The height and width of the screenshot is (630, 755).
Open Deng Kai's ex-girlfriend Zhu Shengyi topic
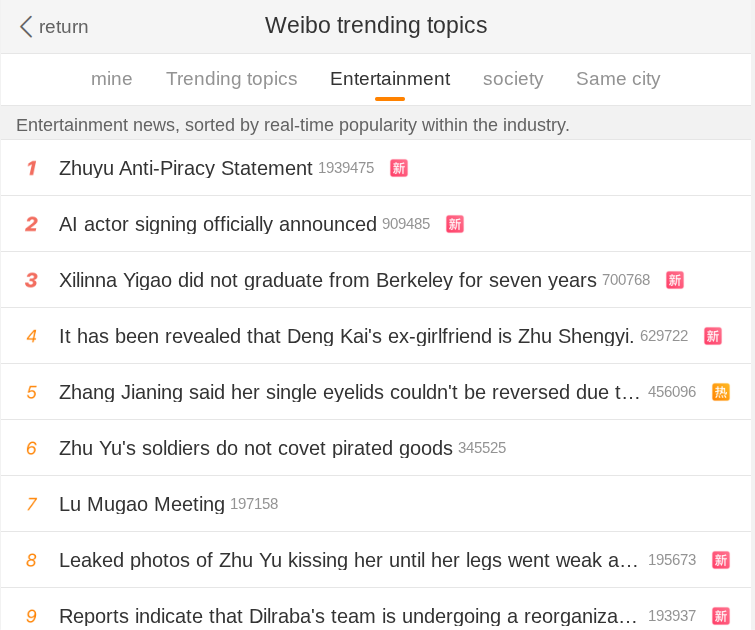(346, 336)
